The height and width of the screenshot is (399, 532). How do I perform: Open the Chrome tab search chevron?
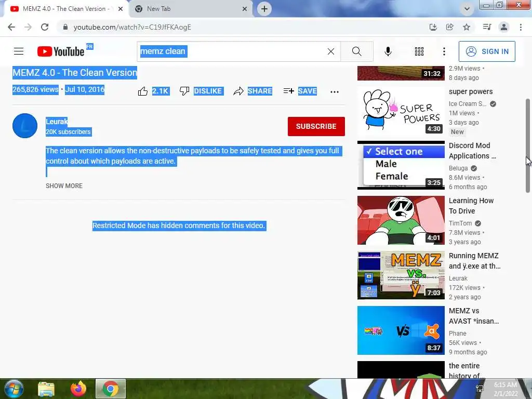pos(467,9)
